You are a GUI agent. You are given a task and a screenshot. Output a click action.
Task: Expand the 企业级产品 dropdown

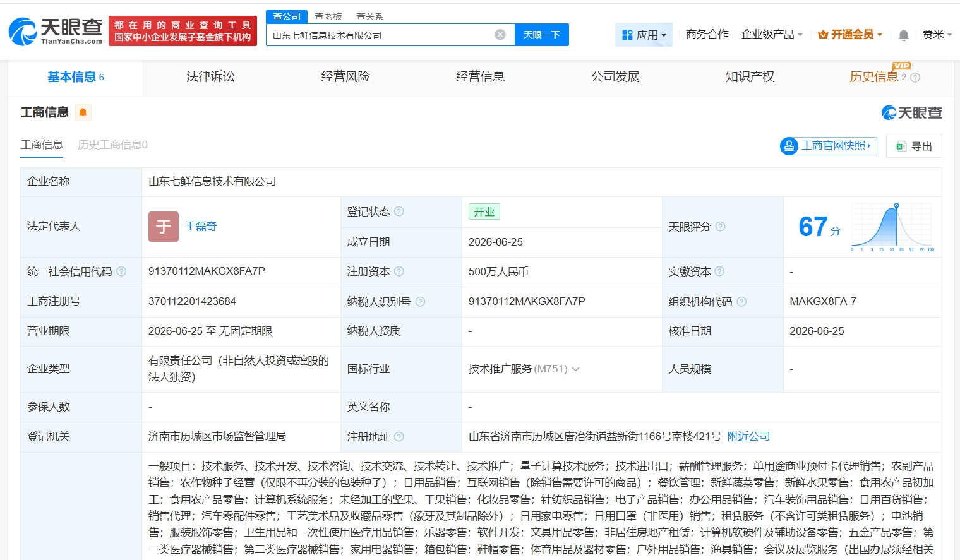click(772, 35)
